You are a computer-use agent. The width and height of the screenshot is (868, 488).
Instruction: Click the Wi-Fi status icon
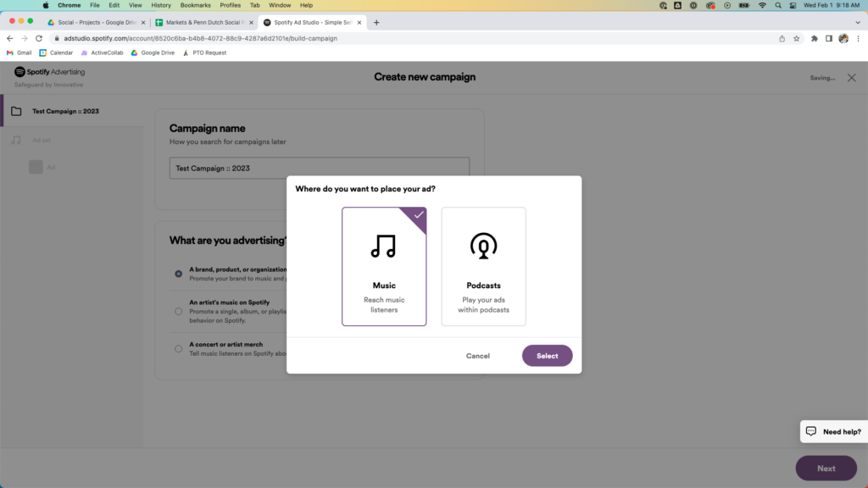762,5
